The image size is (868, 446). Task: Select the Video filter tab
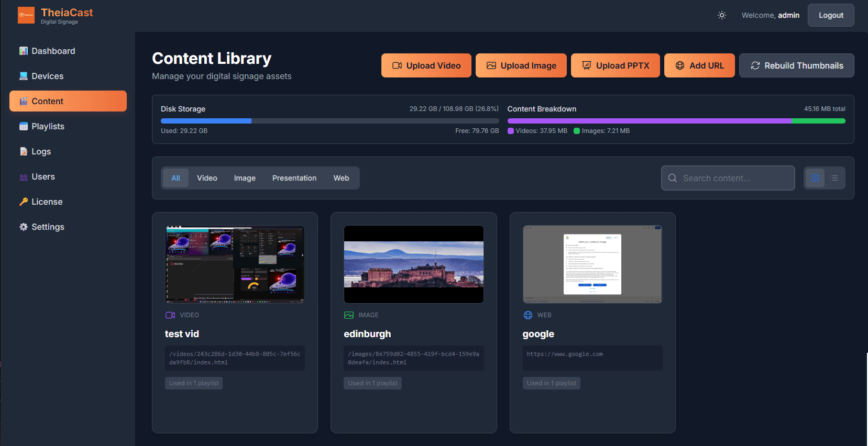click(207, 178)
